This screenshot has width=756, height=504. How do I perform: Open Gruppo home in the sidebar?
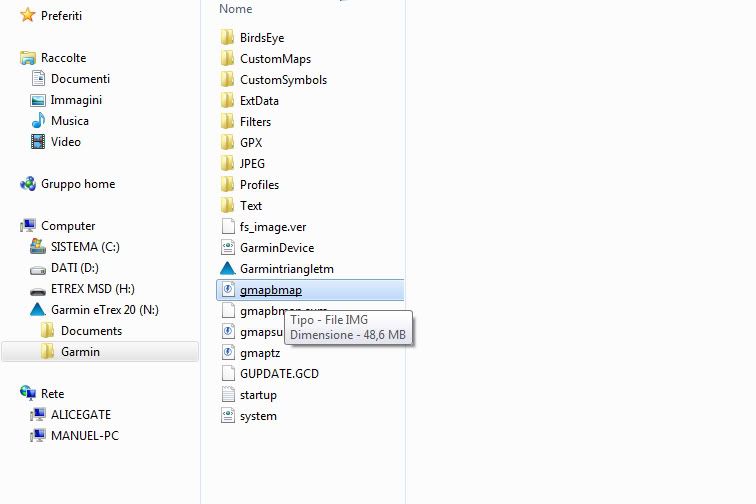tap(78, 184)
